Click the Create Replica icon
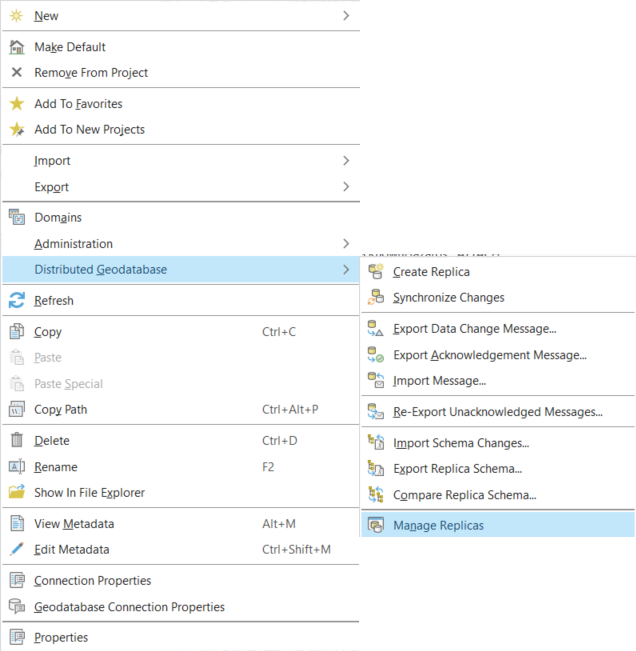 (x=376, y=272)
